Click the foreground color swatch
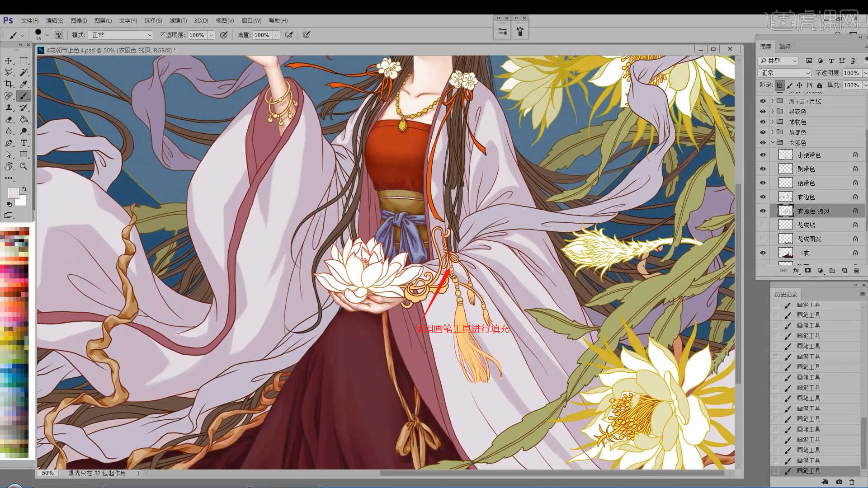The image size is (868, 488). pyautogui.click(x=13, y=193)
